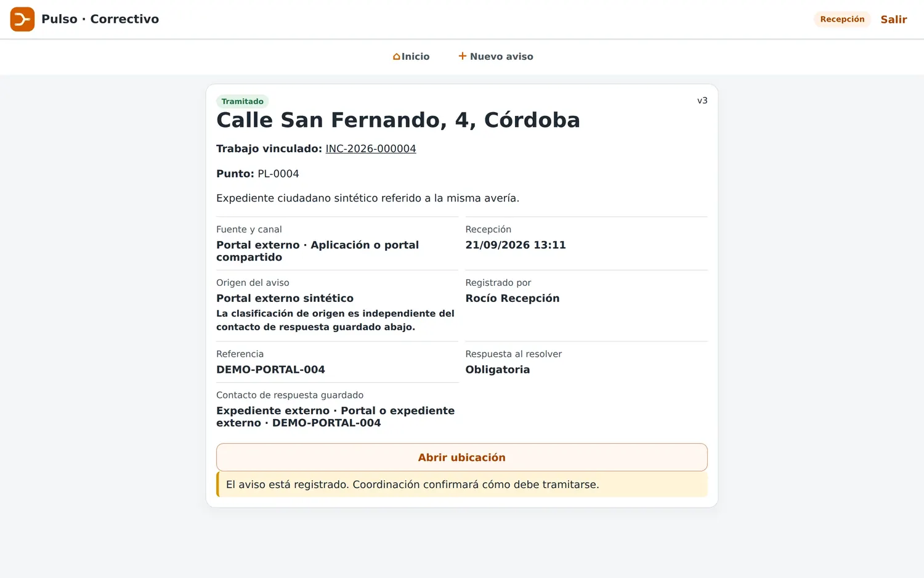Click the Obligatoria response value

point(498,370)
